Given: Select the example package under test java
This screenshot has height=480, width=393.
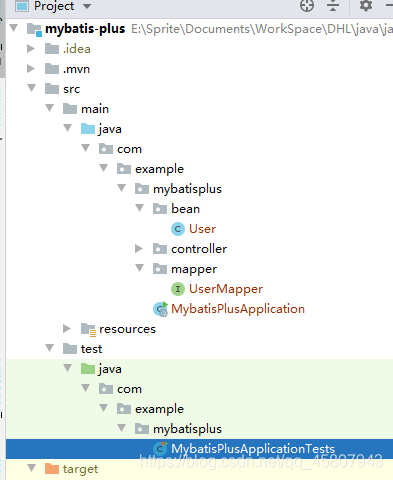Looking at the screenshot, I should click(159, 409).
